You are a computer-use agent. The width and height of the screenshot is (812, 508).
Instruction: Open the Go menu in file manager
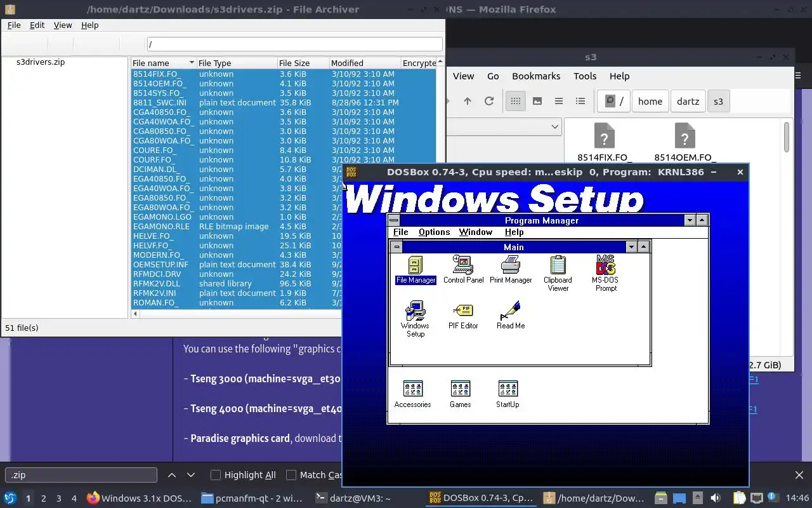[493, 76]
